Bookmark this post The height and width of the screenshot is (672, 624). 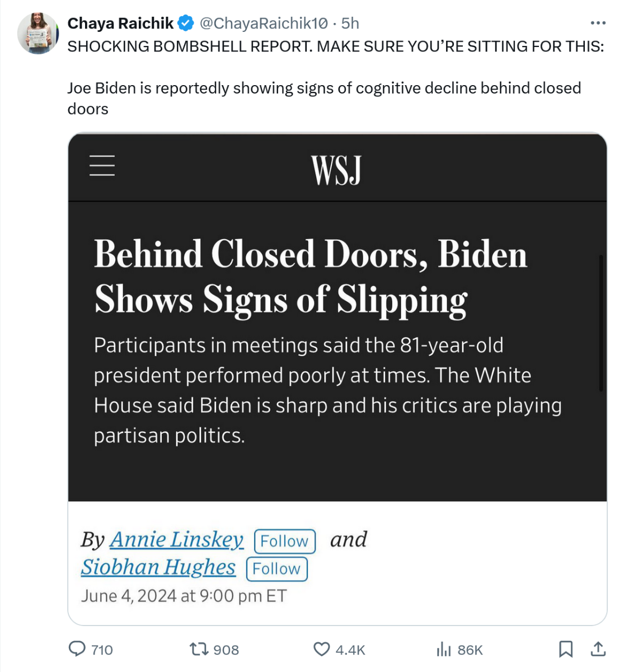coord(566,649)
